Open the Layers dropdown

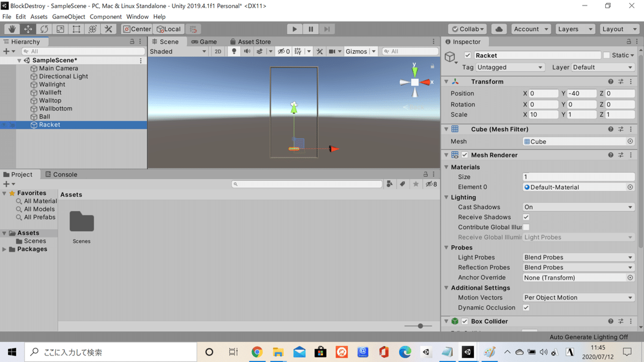point(575,29)
